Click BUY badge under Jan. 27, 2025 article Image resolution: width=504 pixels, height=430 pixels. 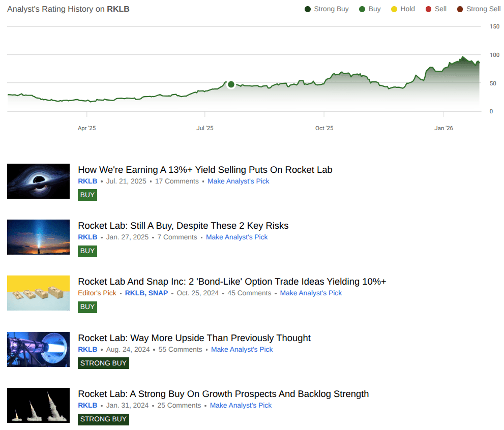click(87, 251)
